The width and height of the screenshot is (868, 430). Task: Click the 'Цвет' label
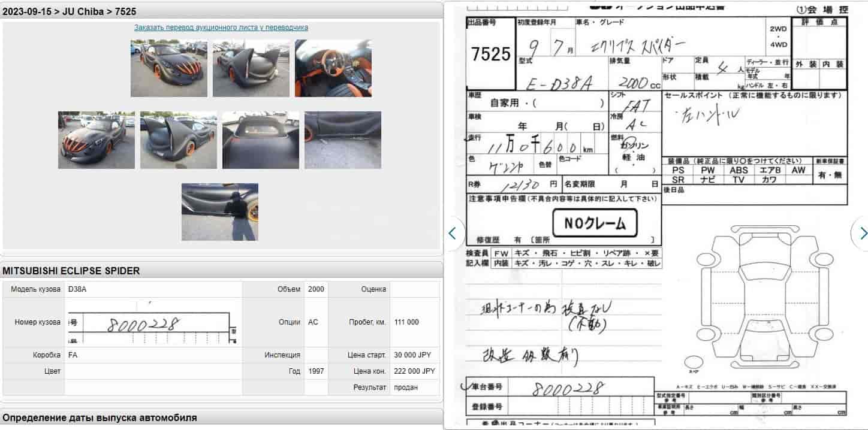click(53, 371)
